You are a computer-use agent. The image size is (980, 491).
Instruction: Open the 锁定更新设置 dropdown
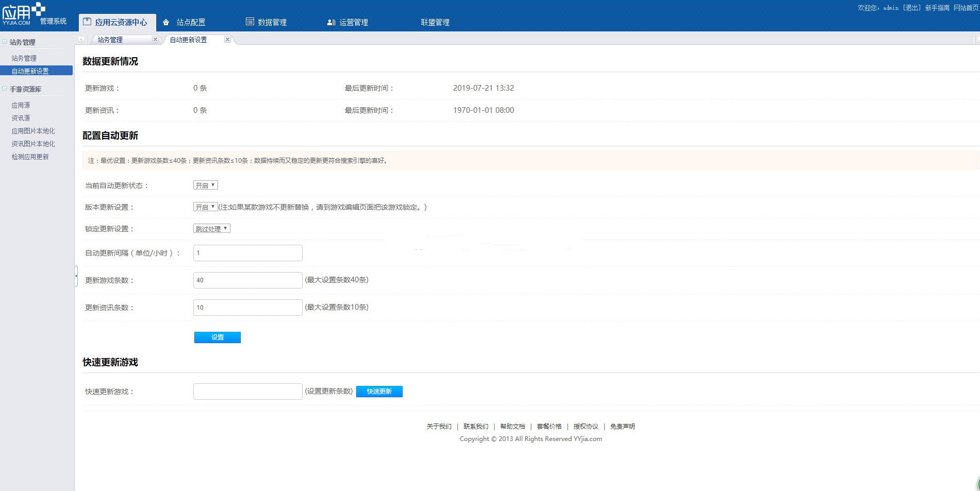[x=211, y=228]
